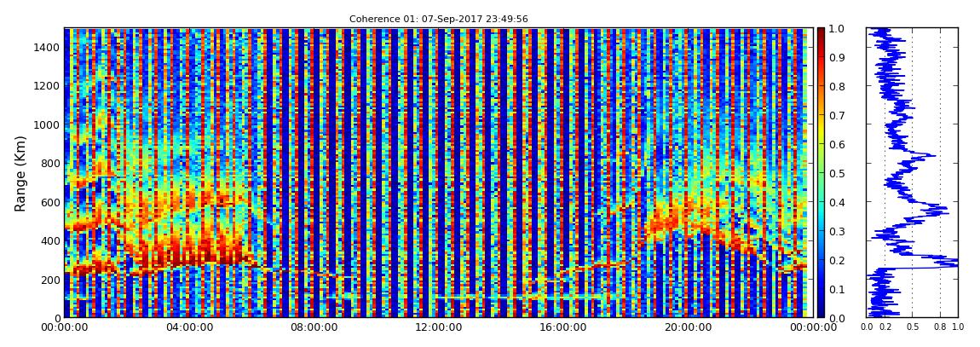Viewport: 980px width, 347px height.
Task: Click the colorbar 0.2 tick label
Action: (x=839, y=260)
